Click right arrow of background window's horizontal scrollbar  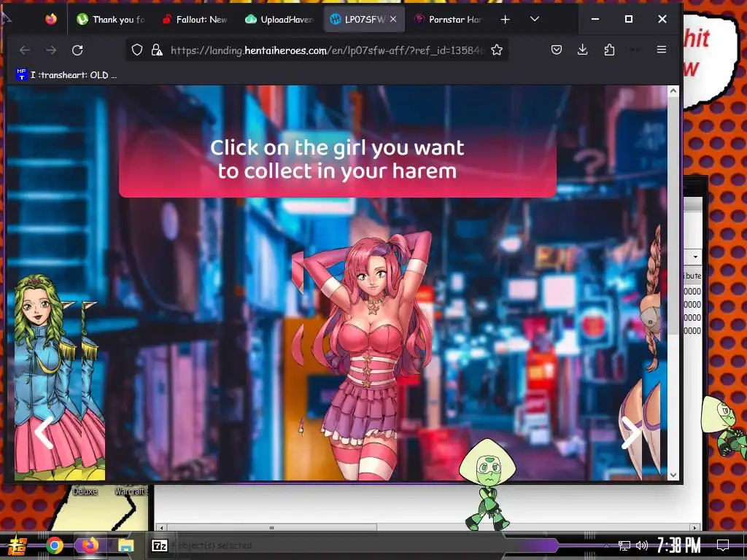pyautogui.click(x=695, y=528)
